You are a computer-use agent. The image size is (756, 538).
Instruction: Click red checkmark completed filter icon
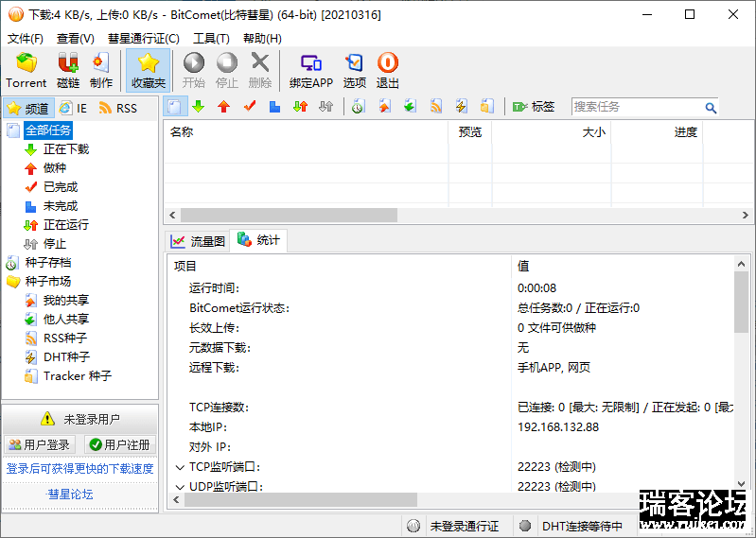tap(250, 107)
